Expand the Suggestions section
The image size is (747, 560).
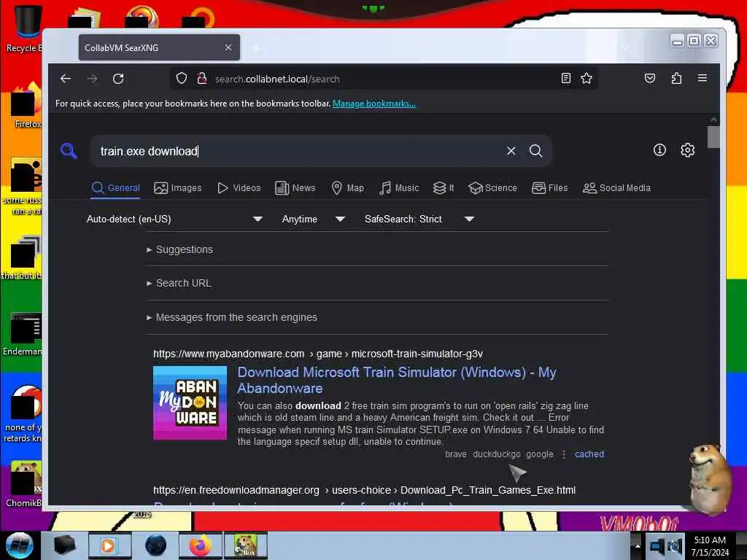tap(179, 249)
